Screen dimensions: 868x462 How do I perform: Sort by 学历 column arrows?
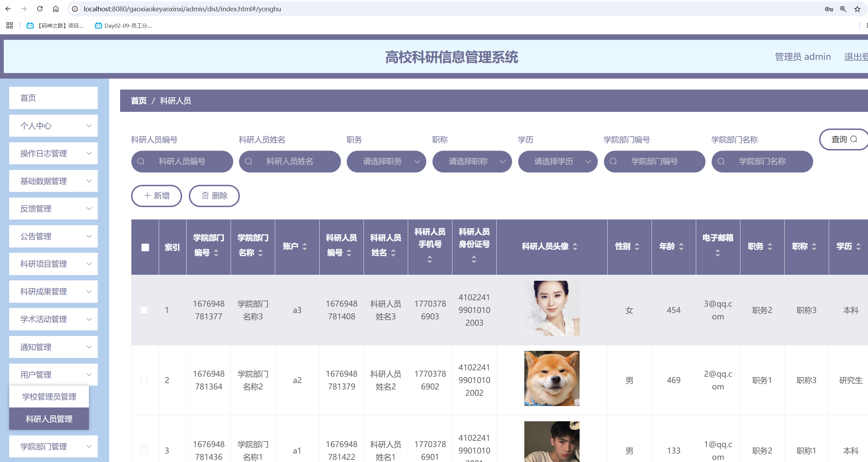point(858,246)
